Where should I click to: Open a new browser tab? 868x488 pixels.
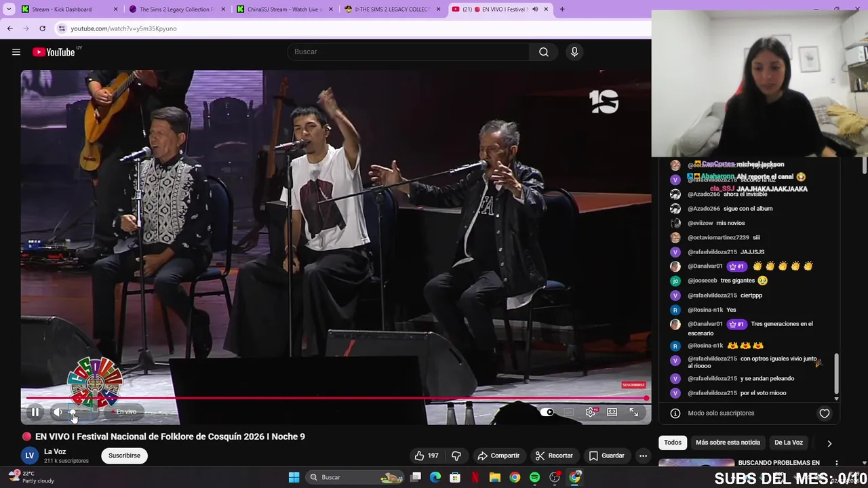click(562, 9)
